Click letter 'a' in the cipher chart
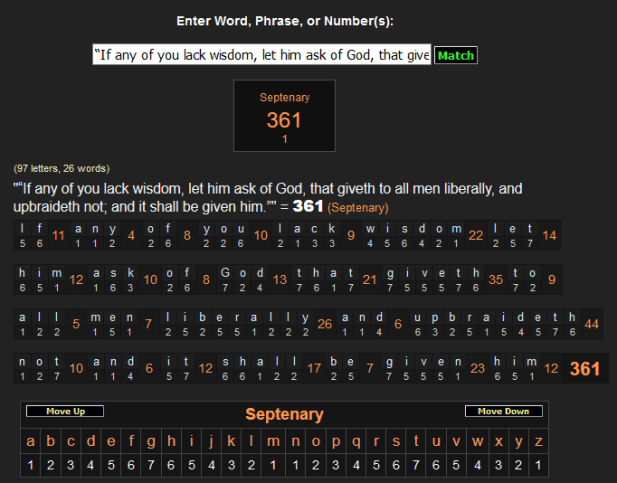617x483 pixels. (29, 441)
